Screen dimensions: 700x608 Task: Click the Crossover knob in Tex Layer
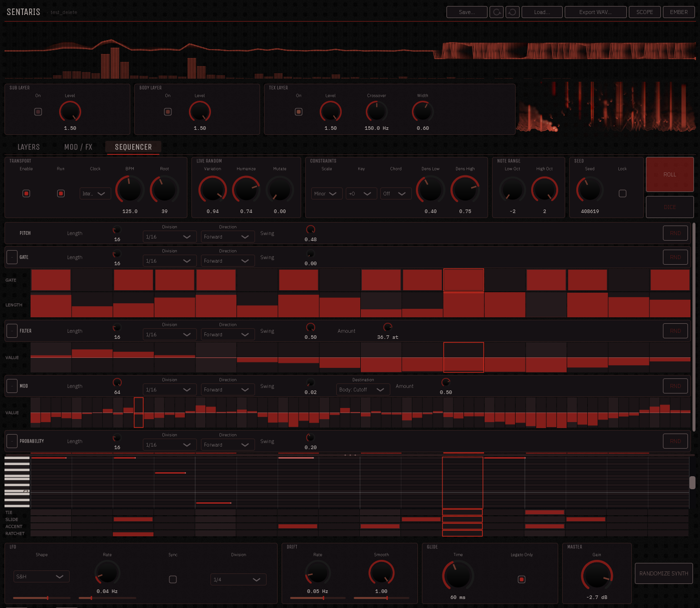pos(376,111)
